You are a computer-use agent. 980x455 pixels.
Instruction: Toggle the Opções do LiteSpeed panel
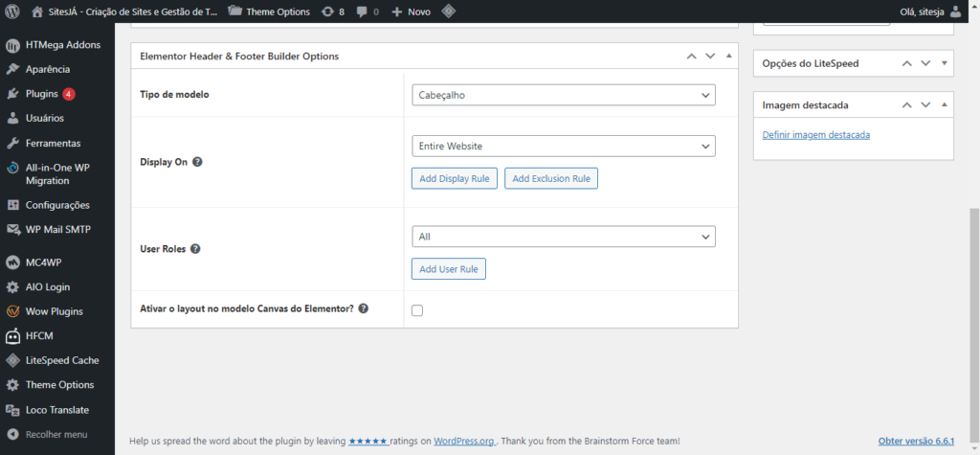[945, 63]
